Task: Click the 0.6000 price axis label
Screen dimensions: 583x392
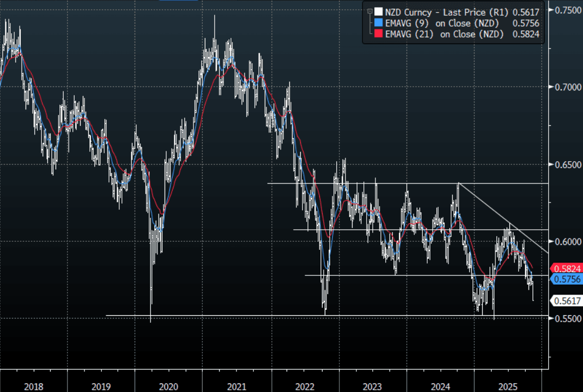Action: [x=568, y=242]
